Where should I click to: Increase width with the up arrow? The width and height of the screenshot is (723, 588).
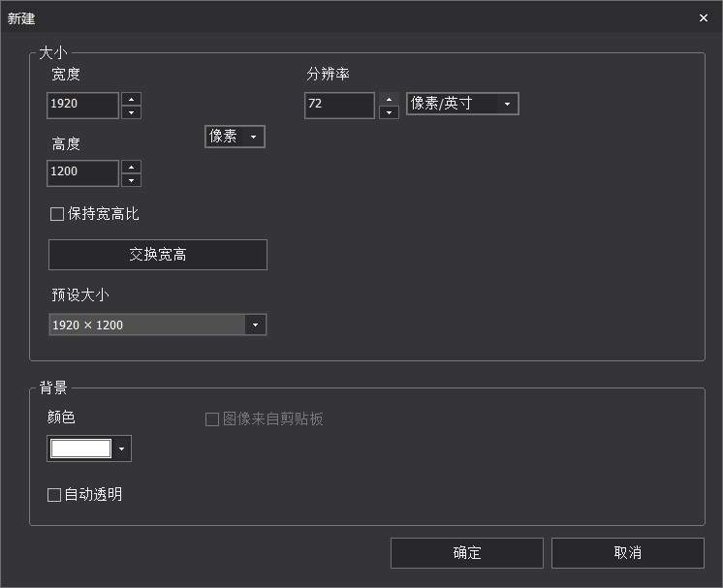coord(132,99)
